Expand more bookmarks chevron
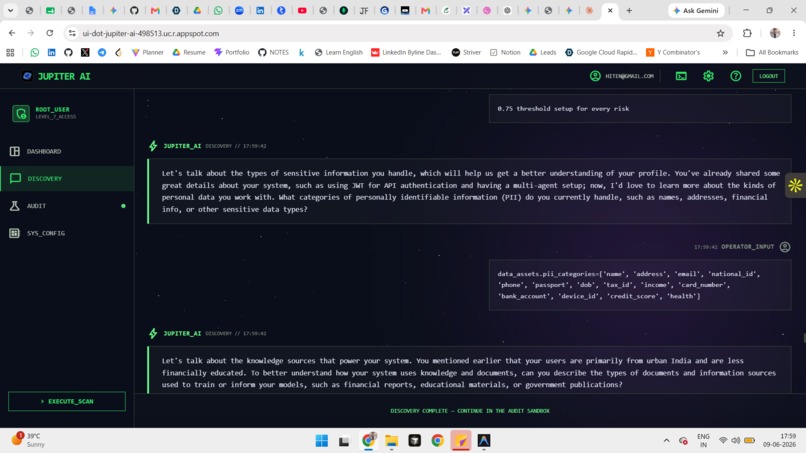Screen dimensions: 806x453 [725, 52]
